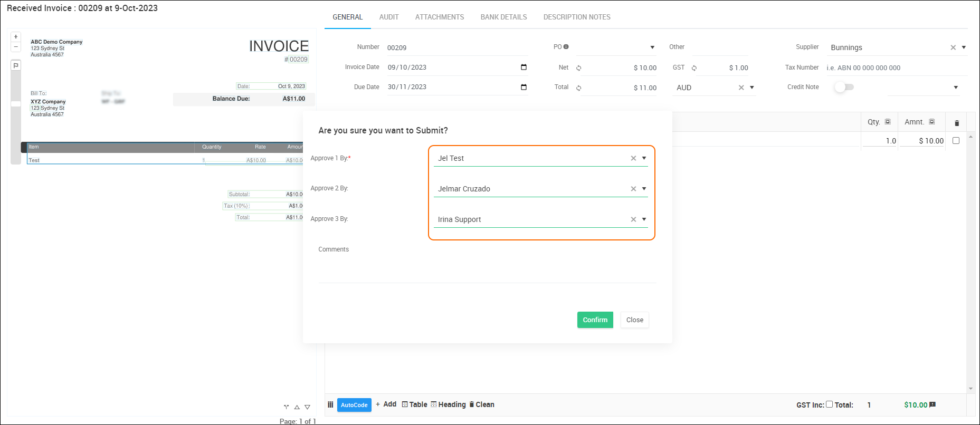
Task: Click the Amnt. column grid icon
Action: tap(932, 122)
